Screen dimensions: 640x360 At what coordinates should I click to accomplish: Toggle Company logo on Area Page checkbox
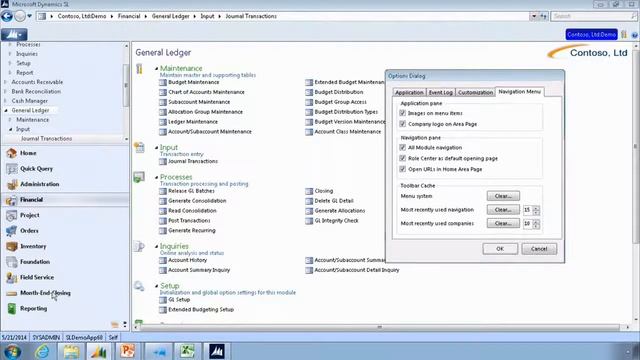[x=403, y=124]
